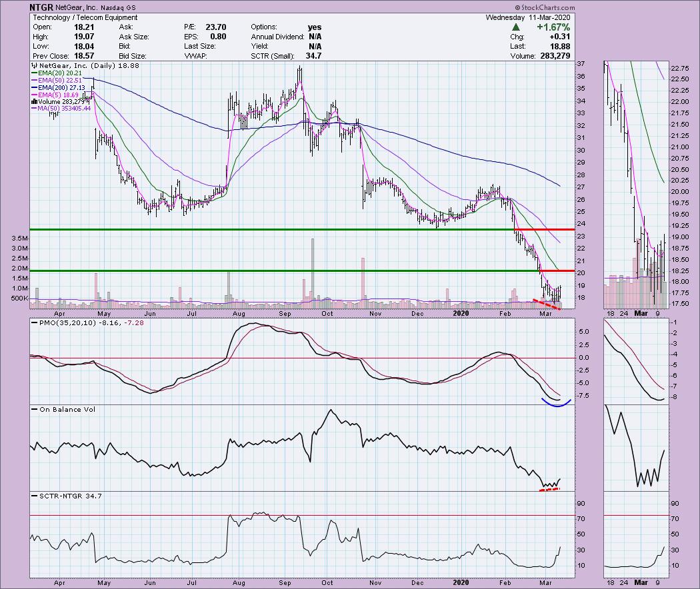Click the SCTR (Small) value 34.7
Image resolution: width=700 pixels, height=589 pixels.
coord(313,56)
